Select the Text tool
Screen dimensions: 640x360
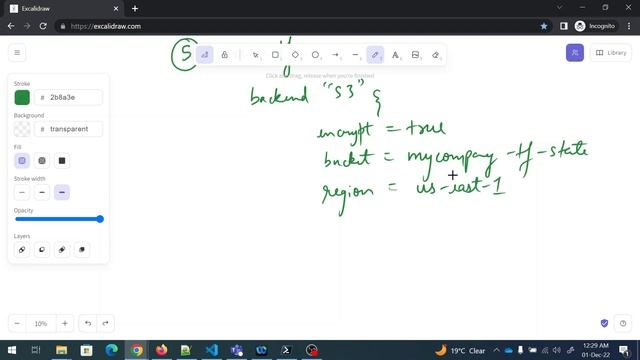click(x=395, y=55)
